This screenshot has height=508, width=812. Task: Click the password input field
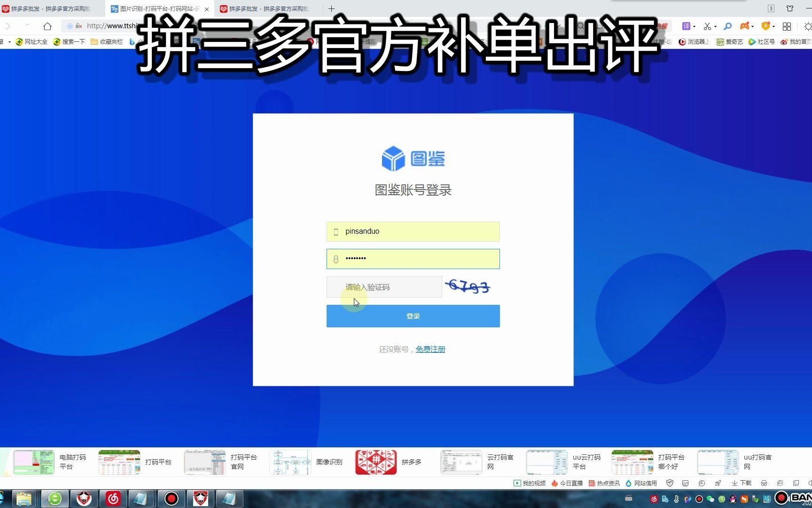[413, 259]
